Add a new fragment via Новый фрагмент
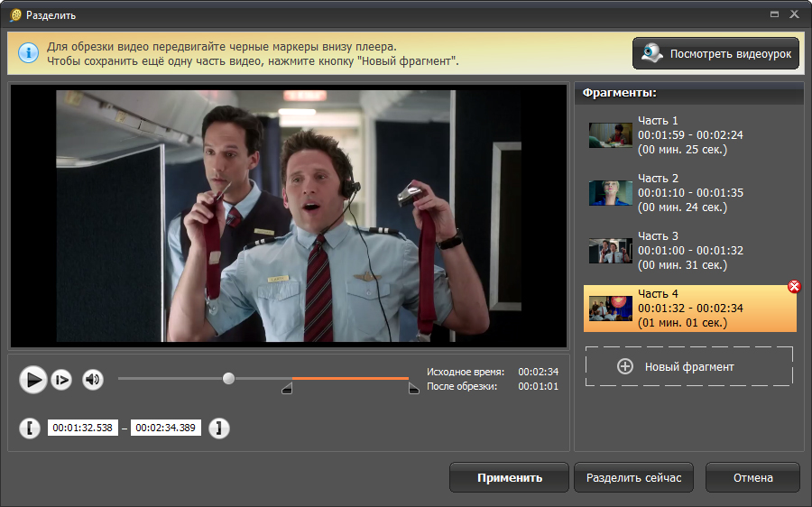The image size is (812, 507). [689, 366]
